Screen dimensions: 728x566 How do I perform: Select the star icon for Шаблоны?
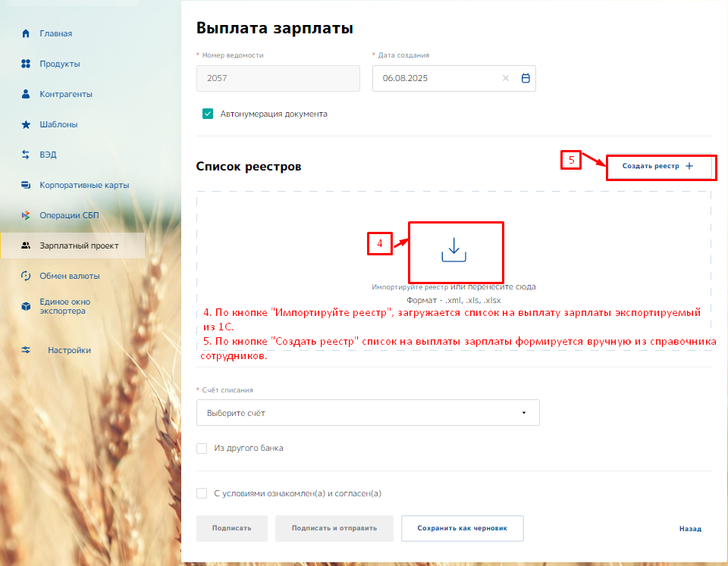coord(26,124)
